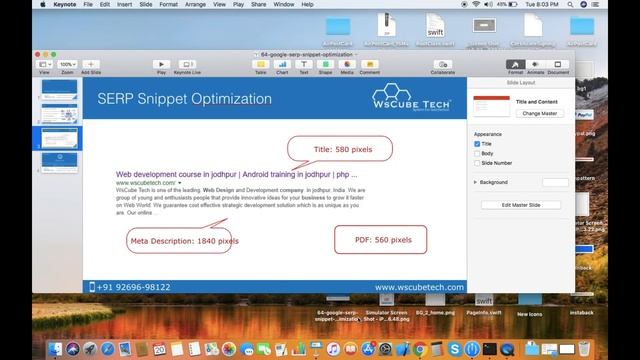Open iTunes from the Dock
This screenshot has height=360, width=640.
click(333, 349)
